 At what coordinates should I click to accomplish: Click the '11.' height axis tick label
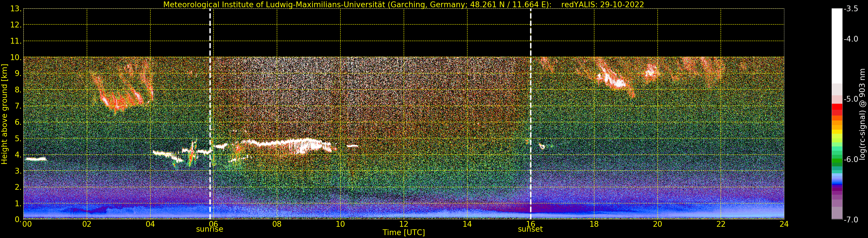[16, 41]
